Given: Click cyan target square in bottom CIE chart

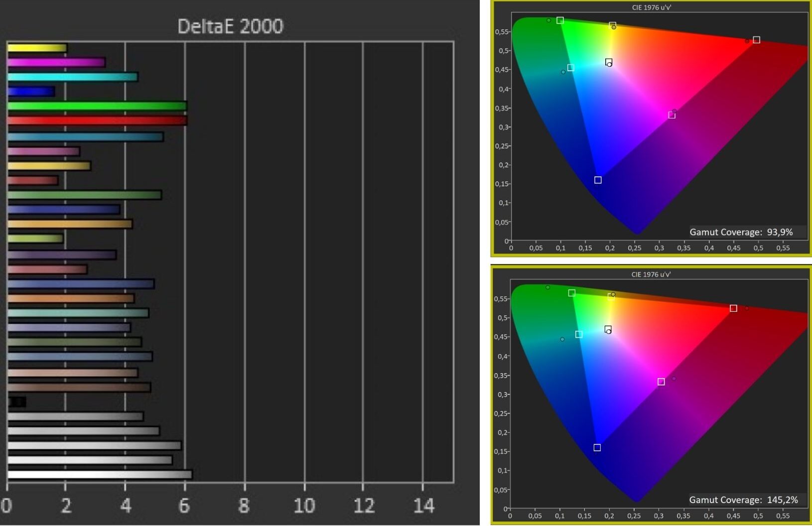Looking at the screenshot, I should click(578, 335).
